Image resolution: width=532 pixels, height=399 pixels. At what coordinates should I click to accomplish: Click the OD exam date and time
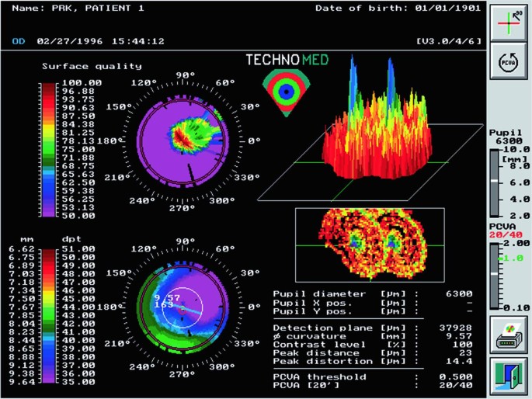coord(89,40)
